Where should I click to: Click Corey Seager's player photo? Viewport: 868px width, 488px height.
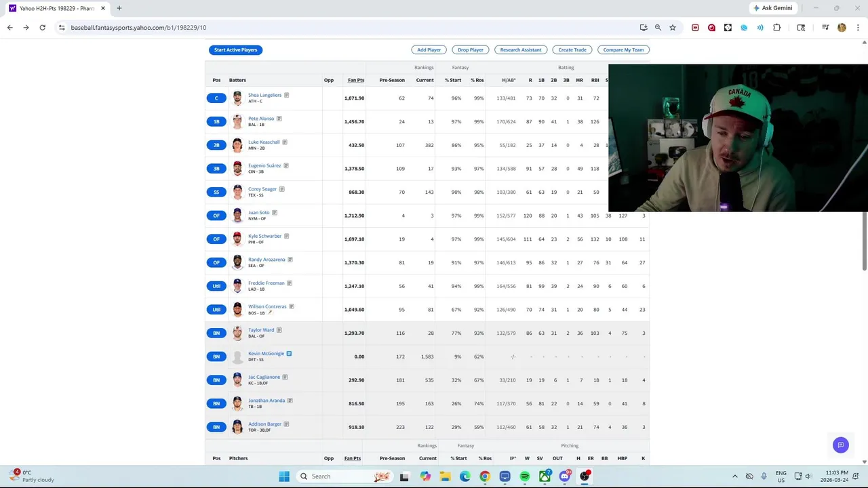click(x=237, y=192)
